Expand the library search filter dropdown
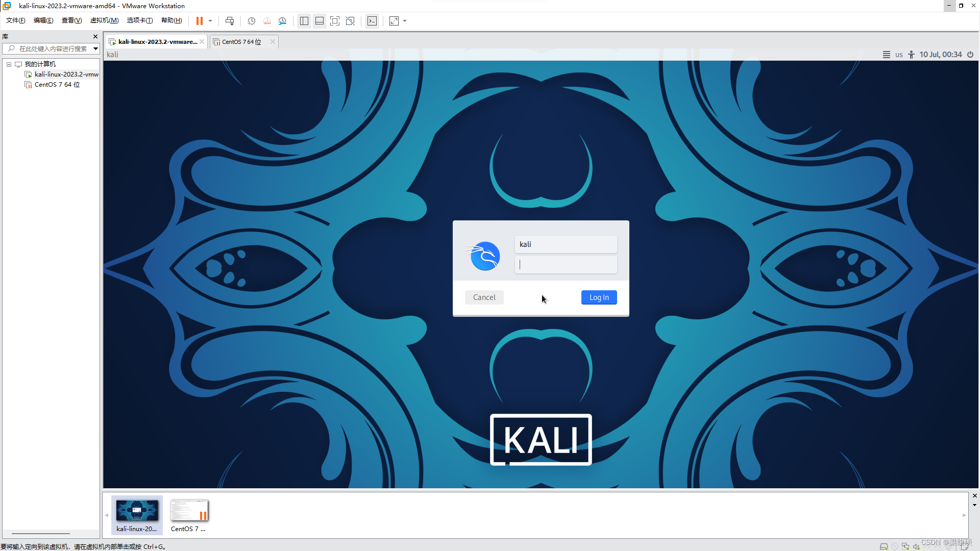 pos(95,49)
